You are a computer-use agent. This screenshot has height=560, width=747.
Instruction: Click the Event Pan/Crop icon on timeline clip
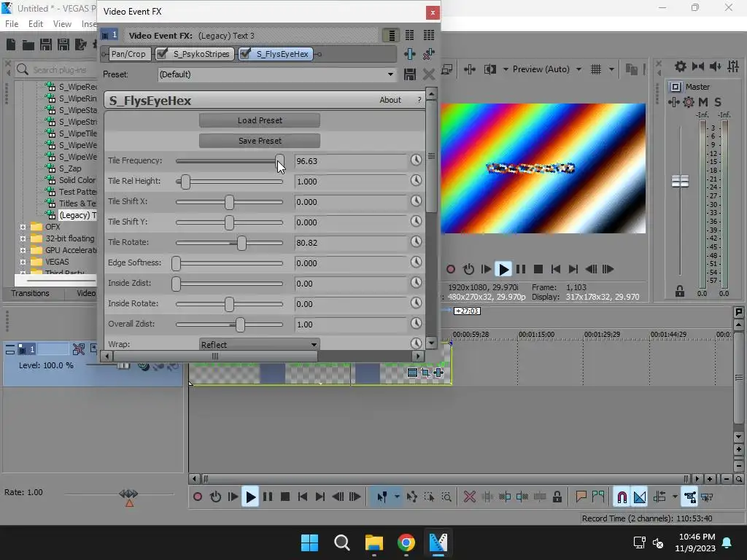click(425, 373)
